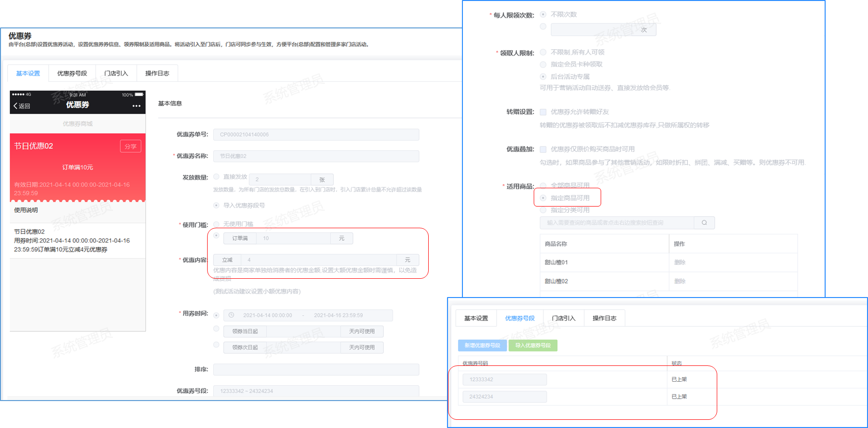Choose 不限制,所有人可领 radio option

543,52
